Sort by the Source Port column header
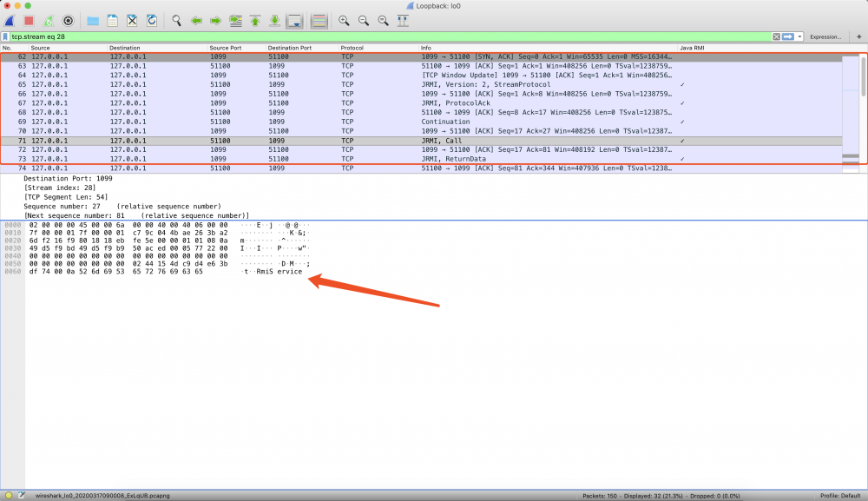Screen dimensions: 868x501 pyautogui.click(x=237, y=48)
